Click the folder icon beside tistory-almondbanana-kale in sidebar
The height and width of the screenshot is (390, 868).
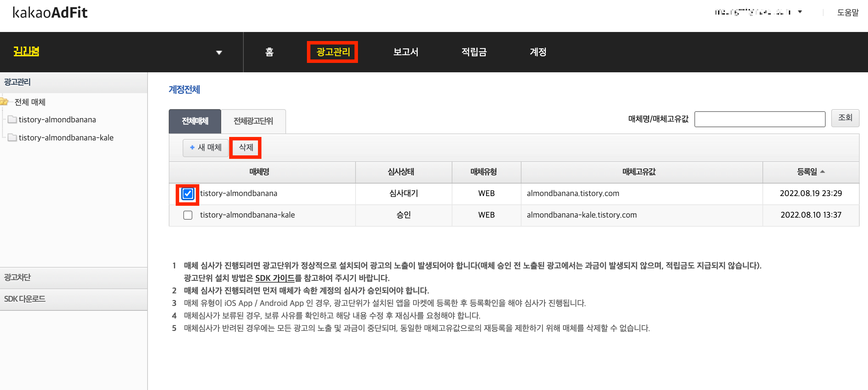12,138
